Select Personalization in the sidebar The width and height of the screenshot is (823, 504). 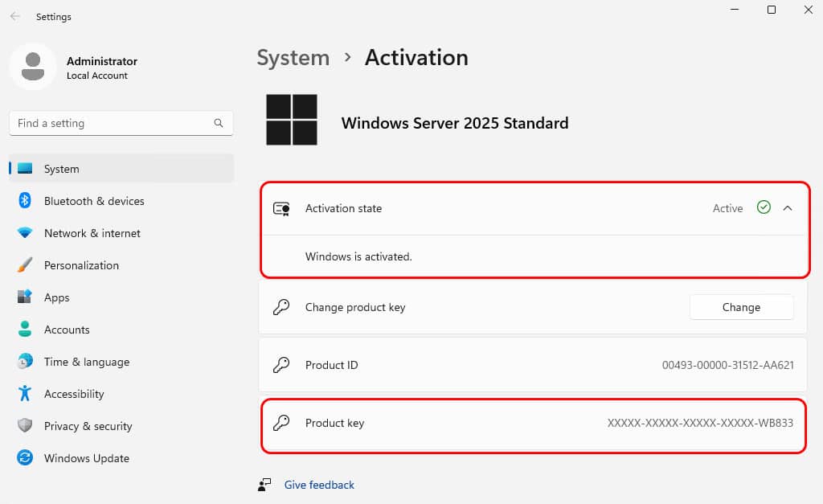coord(121,264)
